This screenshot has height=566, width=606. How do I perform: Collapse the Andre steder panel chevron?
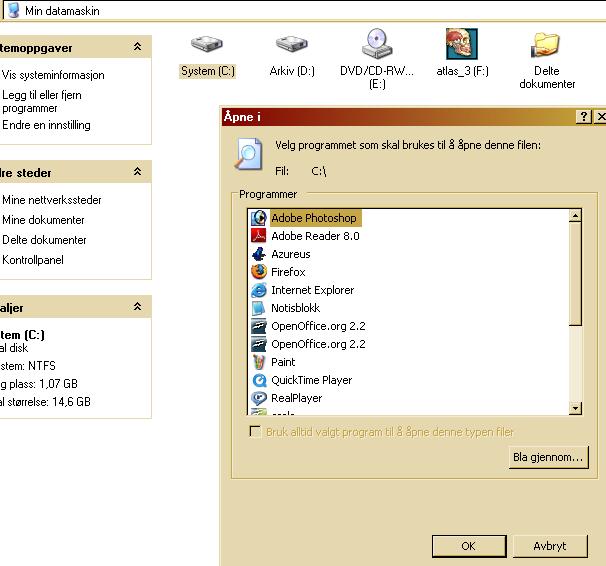[x=137, y=172]
